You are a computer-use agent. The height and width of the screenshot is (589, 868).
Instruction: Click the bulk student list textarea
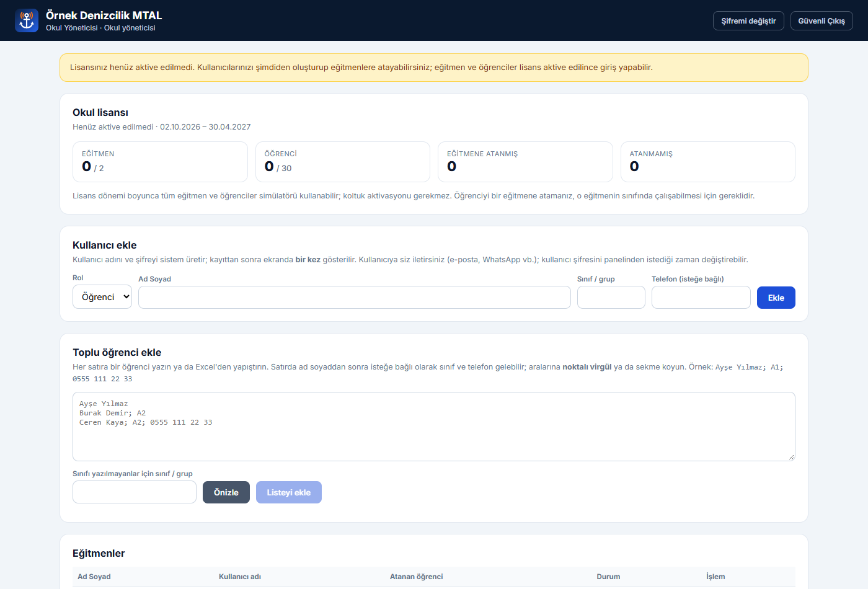pos(434,427)
